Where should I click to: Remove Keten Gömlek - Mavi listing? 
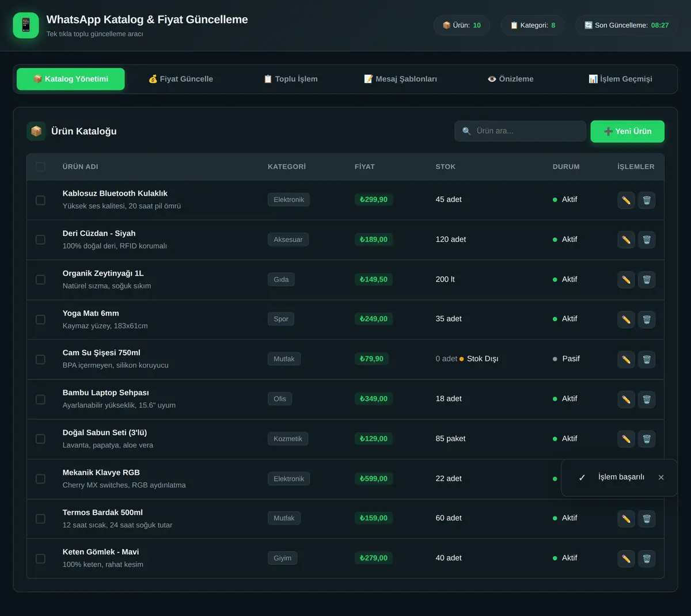647,558
